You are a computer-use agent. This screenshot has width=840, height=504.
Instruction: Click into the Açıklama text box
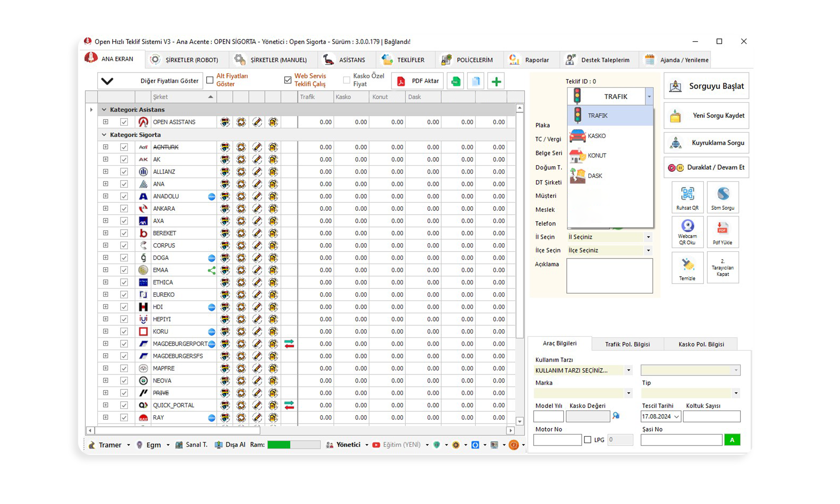[609, 276]
